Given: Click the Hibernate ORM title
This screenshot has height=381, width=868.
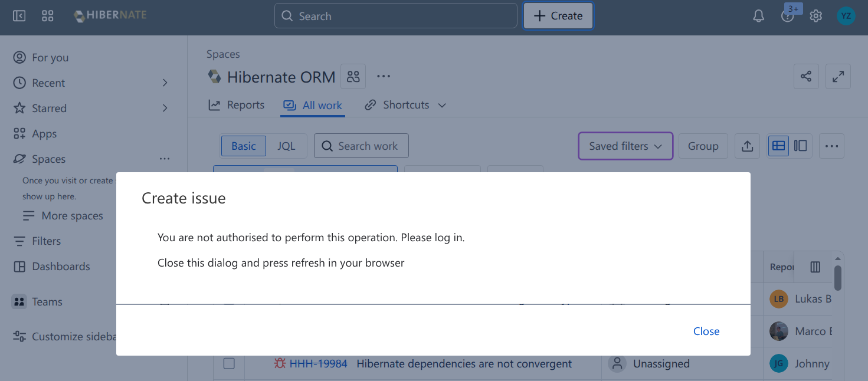Looking at the screenshot, I should [x=281, y=77].
